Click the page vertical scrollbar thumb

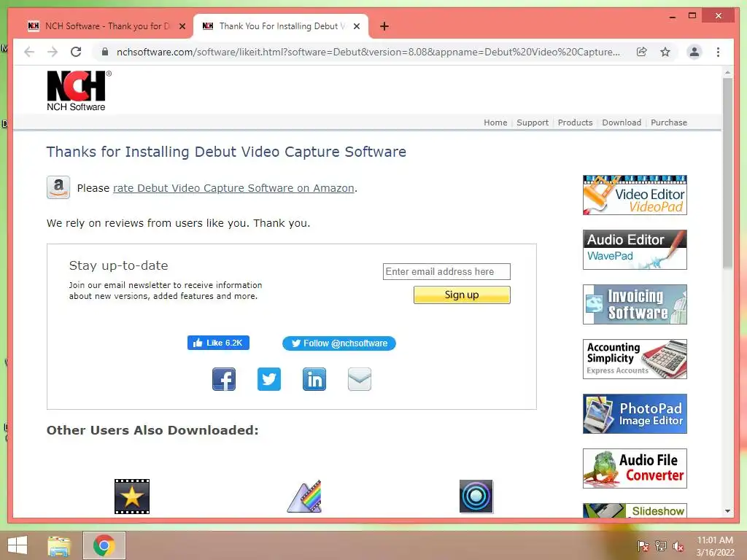pyautogui.click(x=727, y=174)
